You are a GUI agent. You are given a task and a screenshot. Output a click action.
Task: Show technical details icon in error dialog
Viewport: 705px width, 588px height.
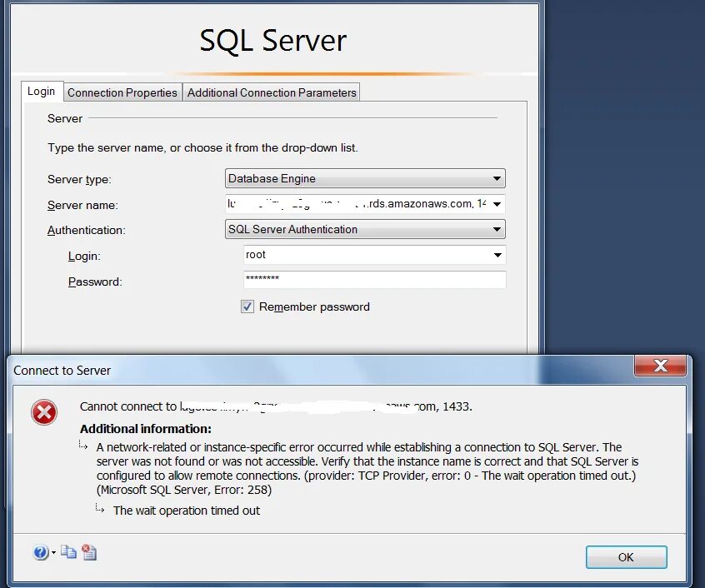point(89,552)
